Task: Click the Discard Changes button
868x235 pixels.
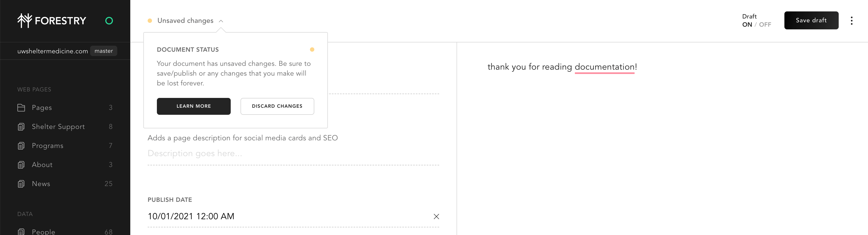Action: pos(277,106)
